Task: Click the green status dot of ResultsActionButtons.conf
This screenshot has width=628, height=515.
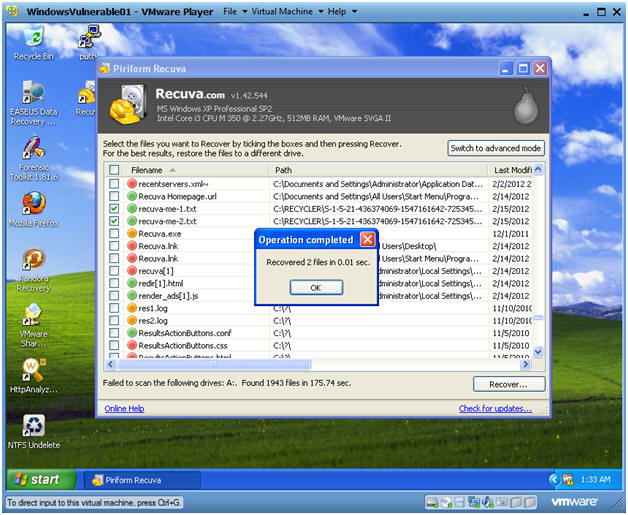Action: (x=132, y=333)
